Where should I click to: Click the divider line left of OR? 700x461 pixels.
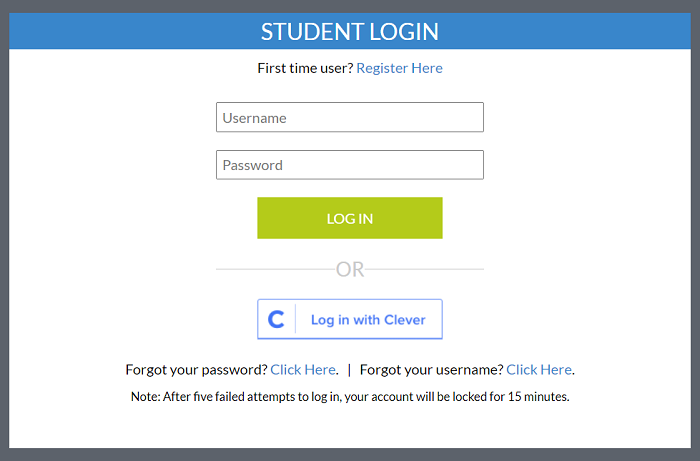pyautogui.click(x=275, y=269)
